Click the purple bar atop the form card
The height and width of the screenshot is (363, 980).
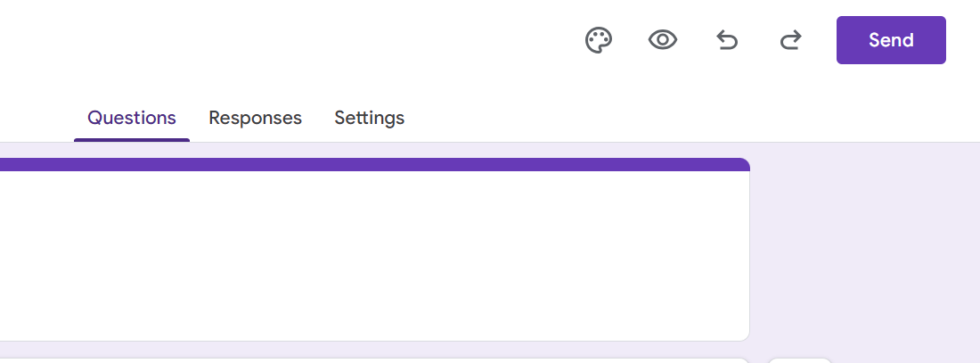click(374, 164)
